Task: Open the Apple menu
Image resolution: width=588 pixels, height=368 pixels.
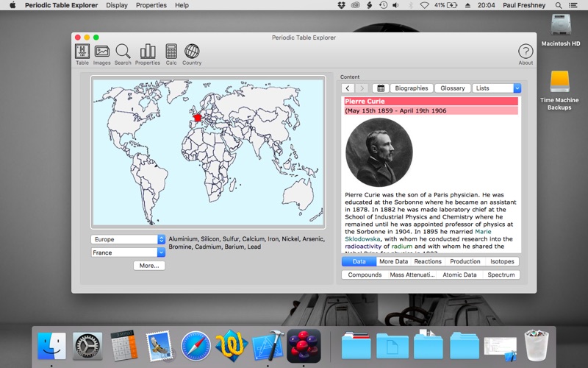Action: coord(12,5)
